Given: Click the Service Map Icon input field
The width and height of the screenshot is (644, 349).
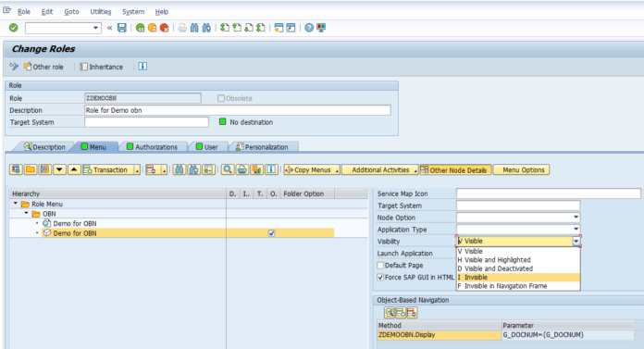Looking at the screenshot, I should [x=549, y=193].
